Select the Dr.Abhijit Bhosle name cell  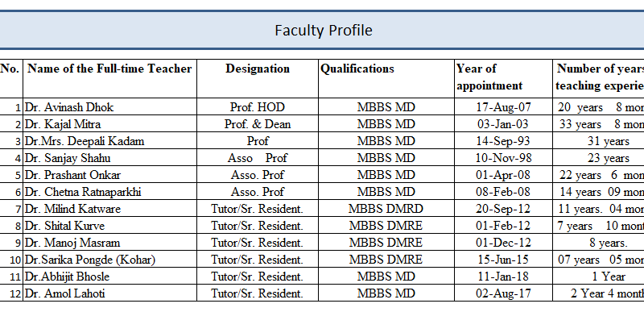[109, 277]
